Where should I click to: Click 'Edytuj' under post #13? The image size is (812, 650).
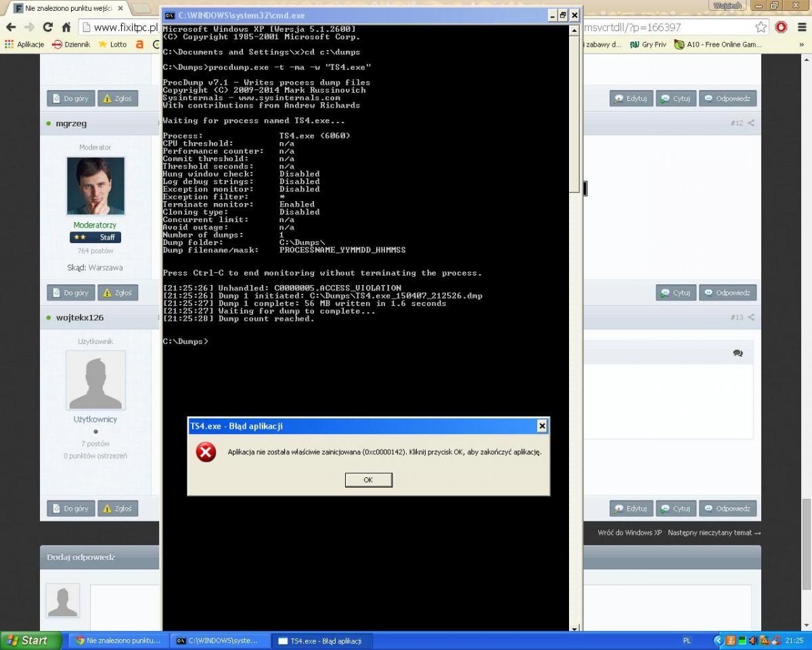[631, 508]
